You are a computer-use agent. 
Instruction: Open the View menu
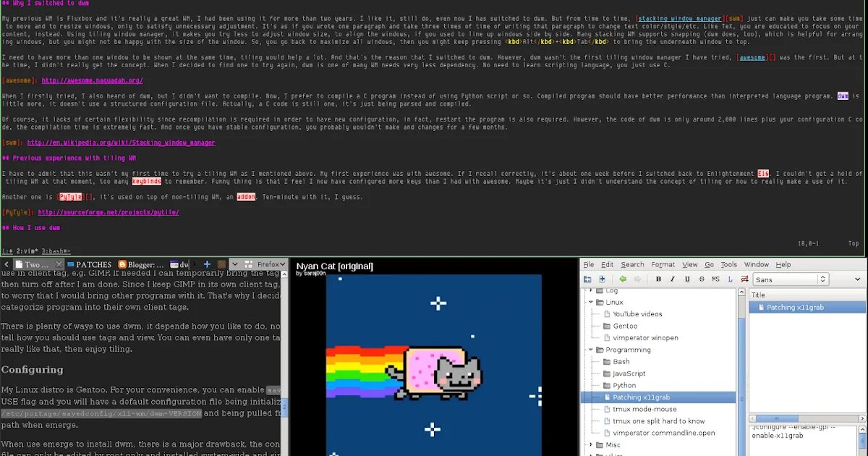click(x=690, y=265)
